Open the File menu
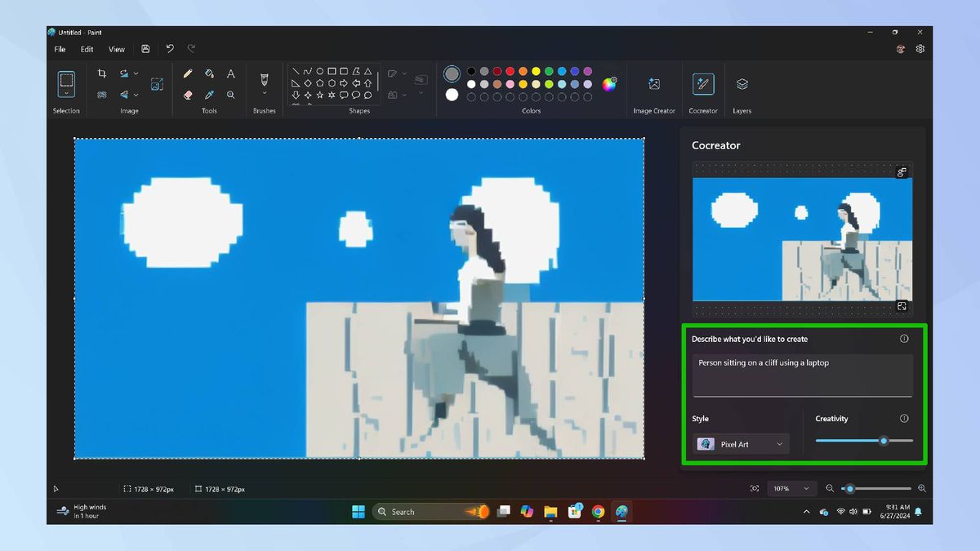The height and width of the screenshot is (551, 980). [x=59, y=49]
